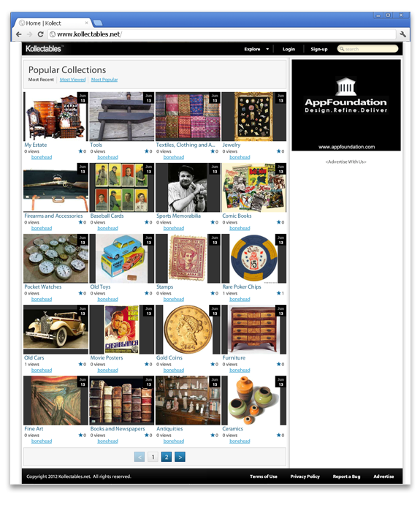
Task: Close the Home | Kollect browser tab
Action: click(87, 23)
